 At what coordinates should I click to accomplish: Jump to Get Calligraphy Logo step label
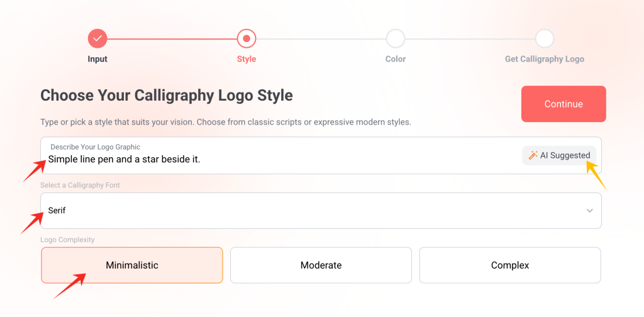(x=545, y=59)
